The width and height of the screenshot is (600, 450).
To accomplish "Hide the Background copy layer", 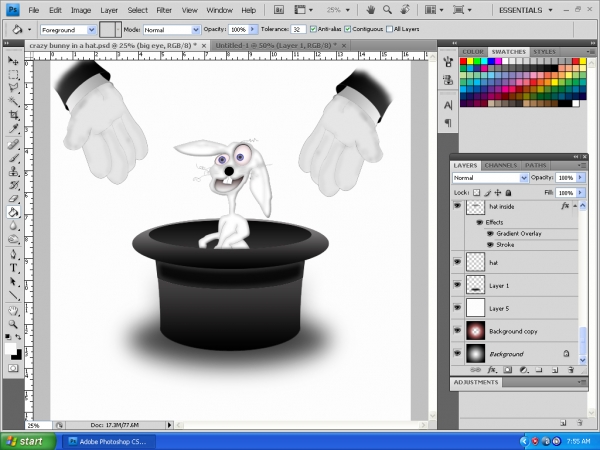I will coord(457,331).
